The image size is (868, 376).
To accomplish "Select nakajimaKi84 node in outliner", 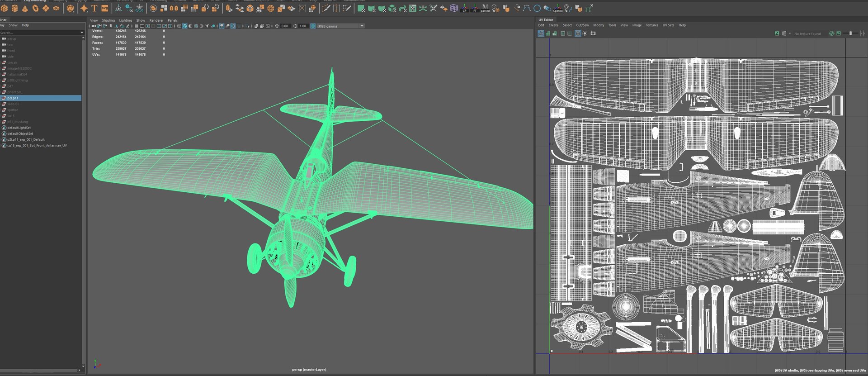I will 17,74.
